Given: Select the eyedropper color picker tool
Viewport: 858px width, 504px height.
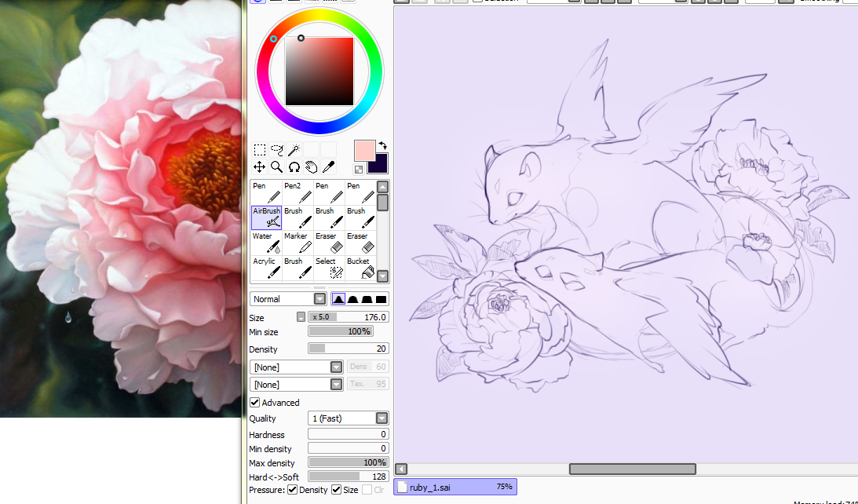Looking at the screenshot, I should point(328,167).
